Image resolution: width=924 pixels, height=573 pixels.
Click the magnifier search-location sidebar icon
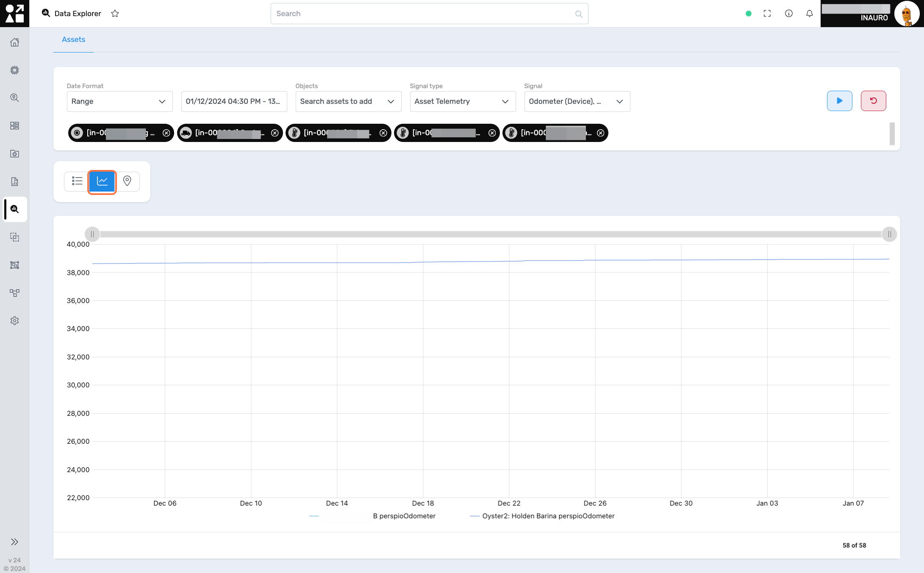point(14,98)
